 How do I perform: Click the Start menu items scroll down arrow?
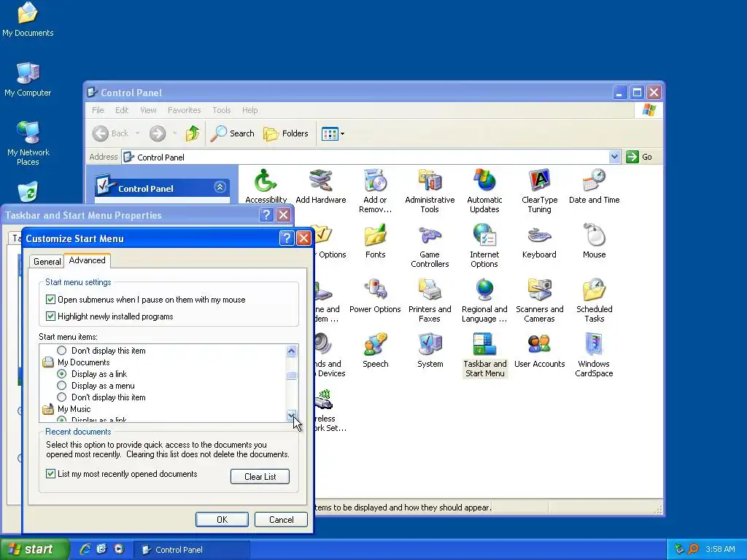tap(292, 416)
